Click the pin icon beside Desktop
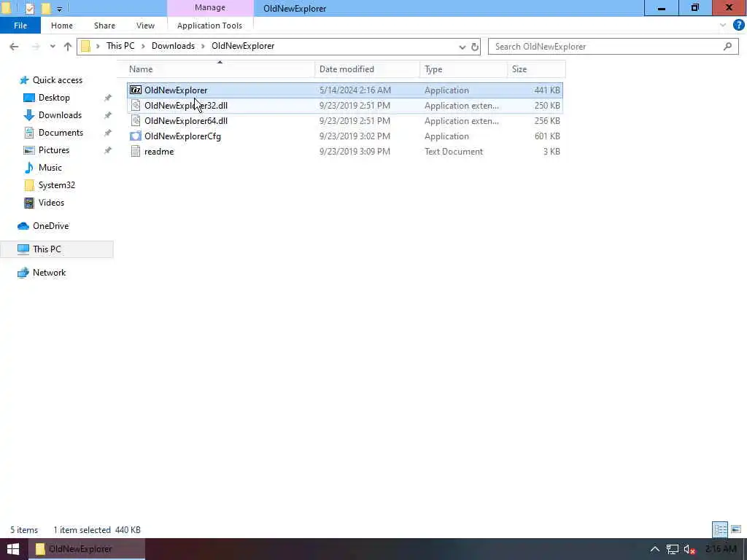The image size is (747, 560). [x=108, y=98]
